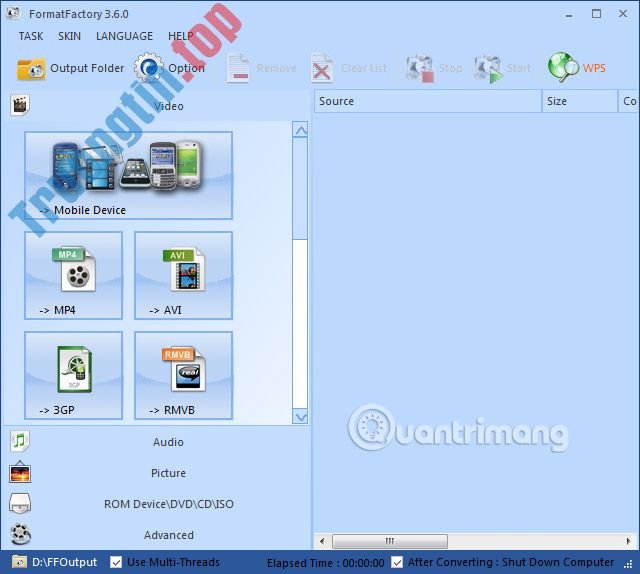Expand the Audio category section
This screenshot has width=640, height=574.
pyautogui.click(x=159, y=442)
